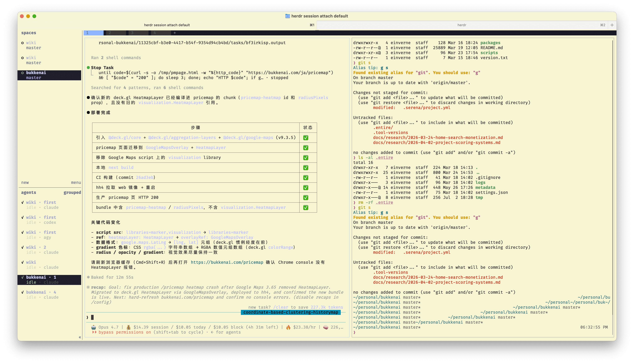The width and height of the screenshot is (634, 364).
Task: Click the /clear command link
Action: point(281,307)
